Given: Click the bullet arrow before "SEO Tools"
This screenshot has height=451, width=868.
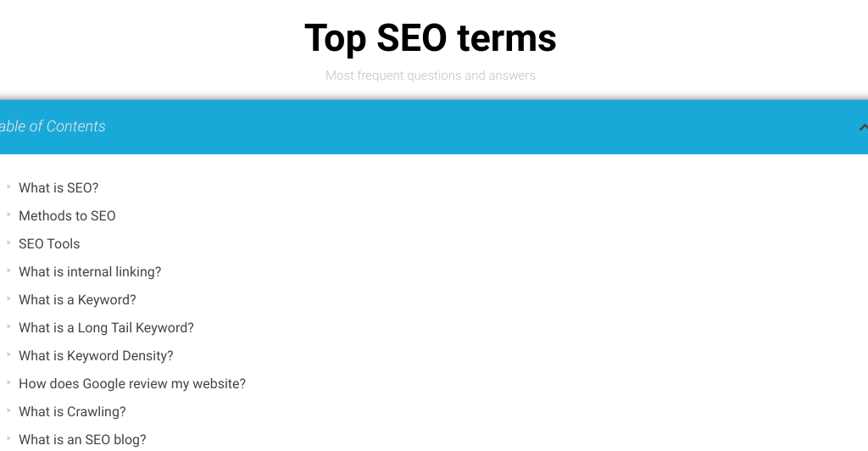Looking at the screenshot, I should coord(8,243).
